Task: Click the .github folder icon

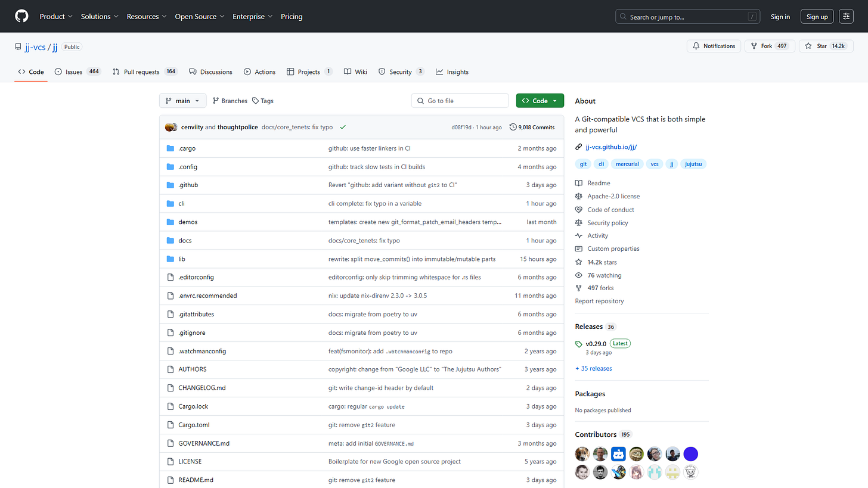Action: (170, 185)
